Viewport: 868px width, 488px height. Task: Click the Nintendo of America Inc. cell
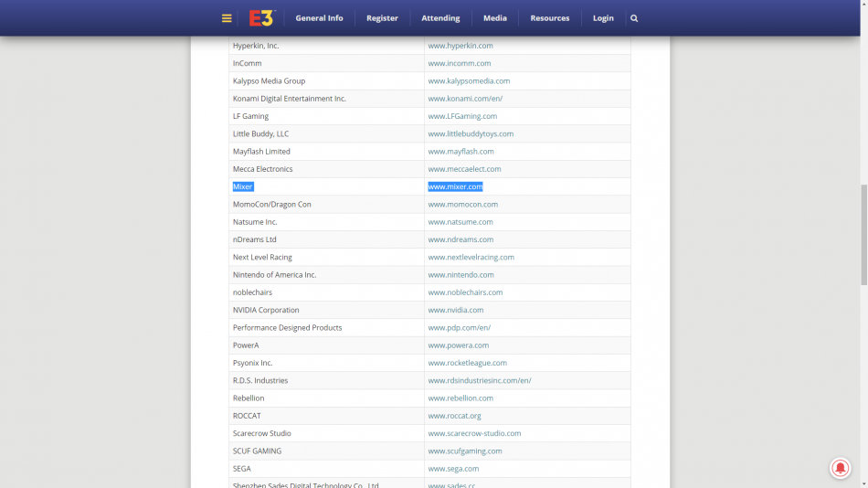click(x=326, y=275)
